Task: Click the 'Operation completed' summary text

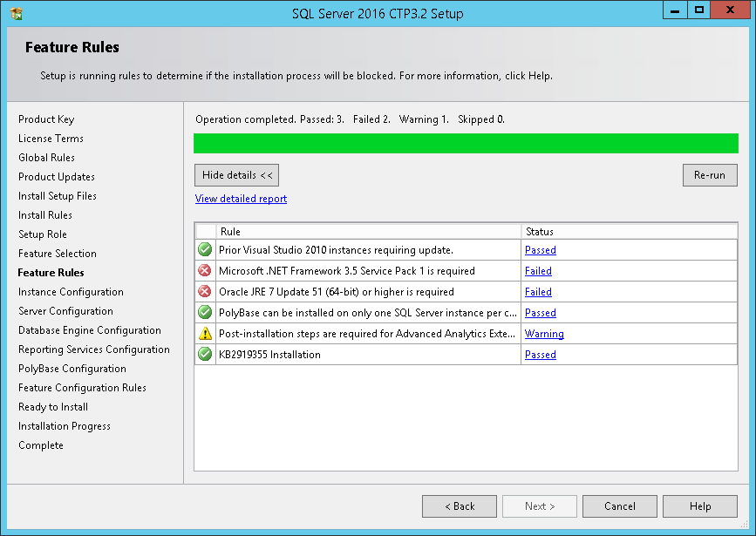Action: pyautogui.click(x=350, y=119)
